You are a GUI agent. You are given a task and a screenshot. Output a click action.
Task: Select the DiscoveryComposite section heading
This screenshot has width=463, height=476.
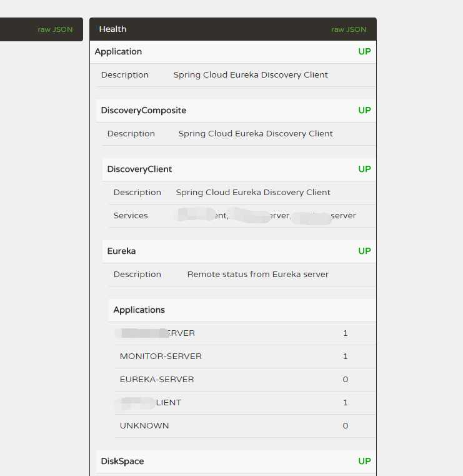point(143,111)
